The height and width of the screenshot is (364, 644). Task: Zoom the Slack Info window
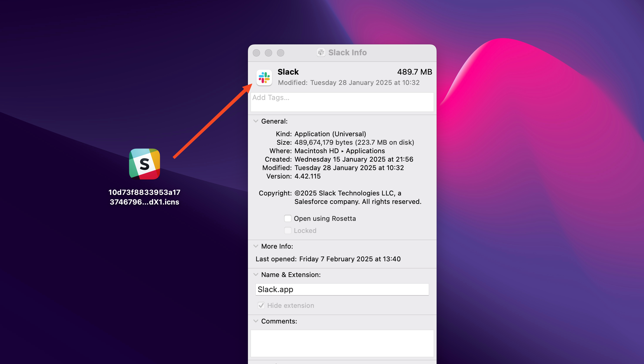[281, 53]
